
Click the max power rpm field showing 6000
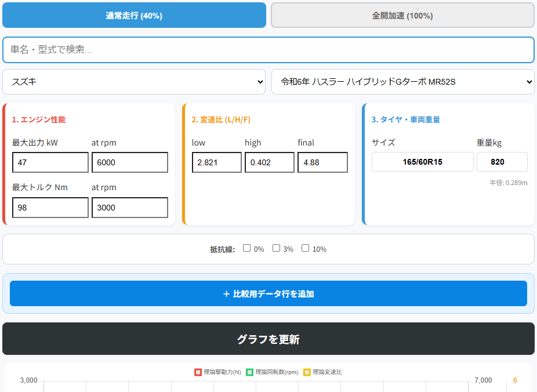129,162
